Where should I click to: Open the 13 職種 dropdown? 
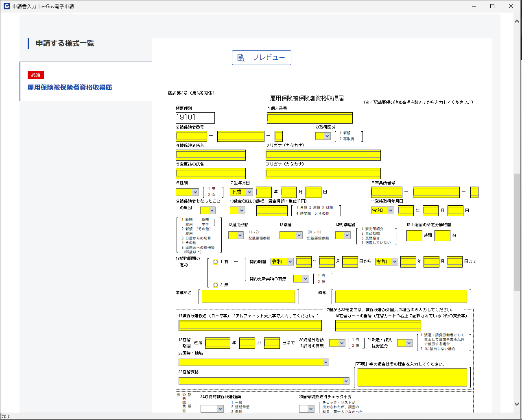coord(291,235)
